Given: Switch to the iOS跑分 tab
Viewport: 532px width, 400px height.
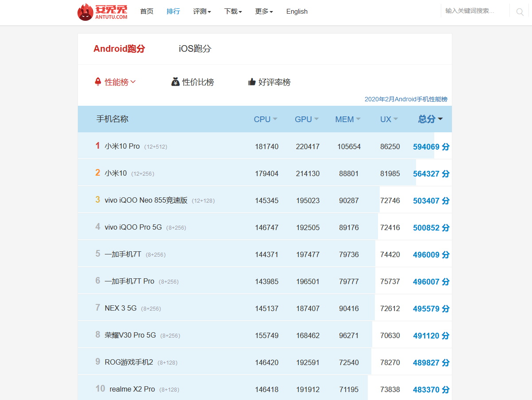Looking at the screenshot, I should click(195, 49).
